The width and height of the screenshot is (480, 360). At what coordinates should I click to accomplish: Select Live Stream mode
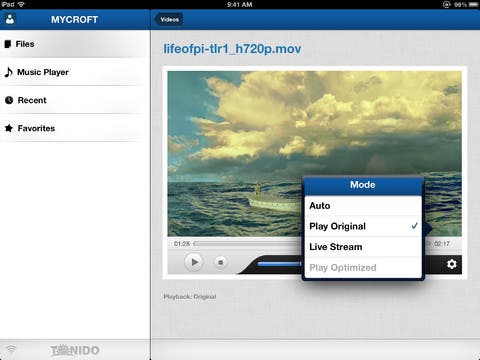[x=363, y=247]
